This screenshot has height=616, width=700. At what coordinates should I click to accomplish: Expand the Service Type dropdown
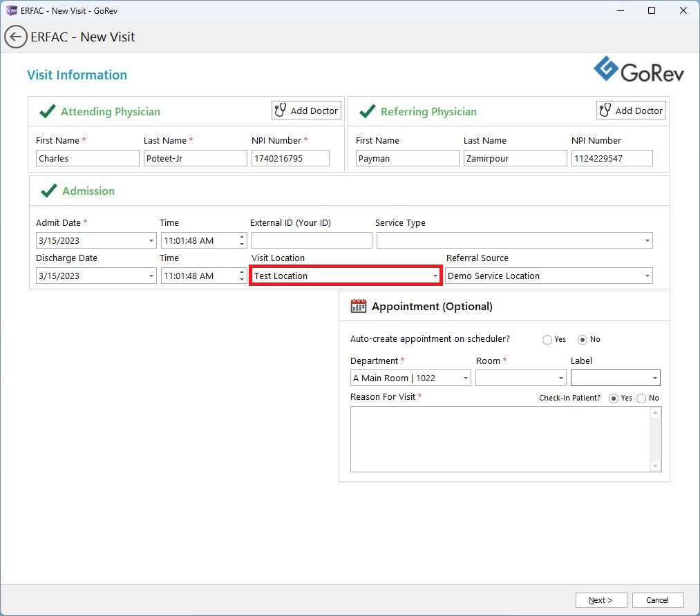647,240
